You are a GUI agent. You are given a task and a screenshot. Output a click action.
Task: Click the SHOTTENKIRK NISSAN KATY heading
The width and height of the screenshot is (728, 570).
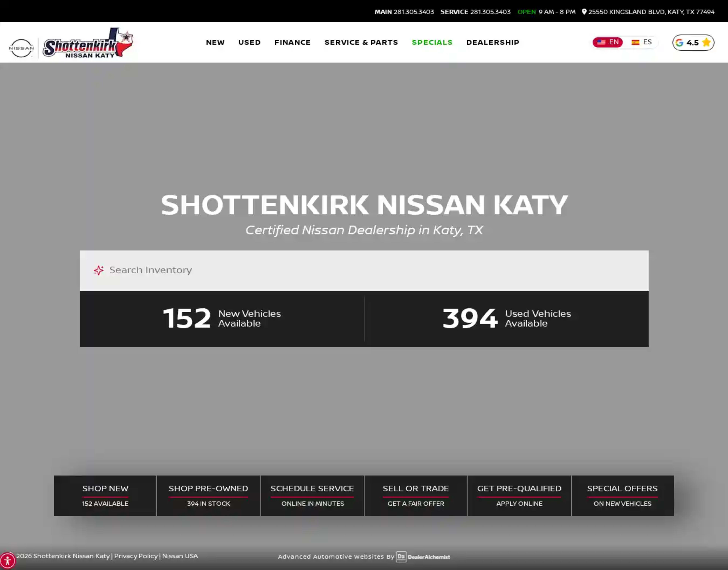pos(364,205)
